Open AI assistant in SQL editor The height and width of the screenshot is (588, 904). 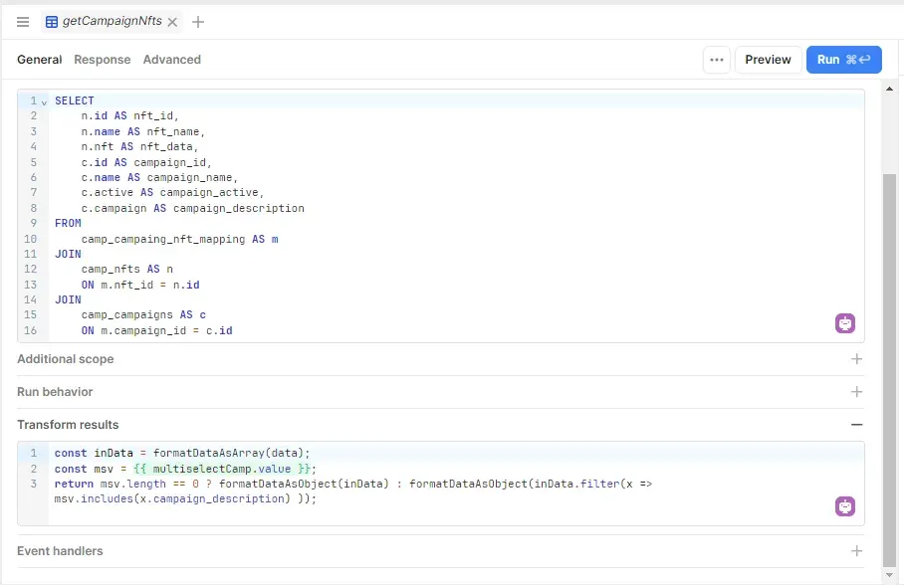(845, 323)
